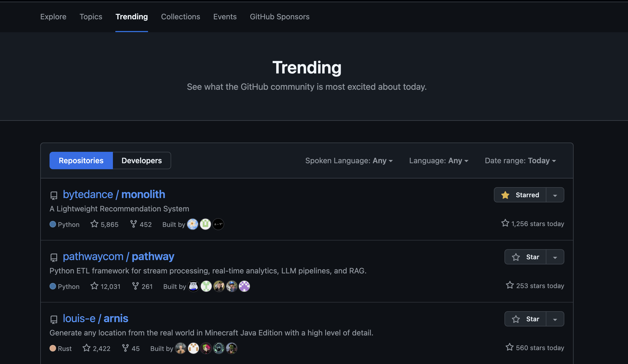Viewport: 628px width, 364px height.
Task: Click the repo icon beside bytedance / monolith
Action: point(54,195)
